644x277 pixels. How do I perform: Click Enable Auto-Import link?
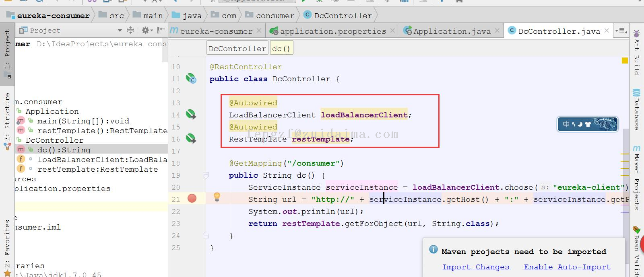point(567,267)
